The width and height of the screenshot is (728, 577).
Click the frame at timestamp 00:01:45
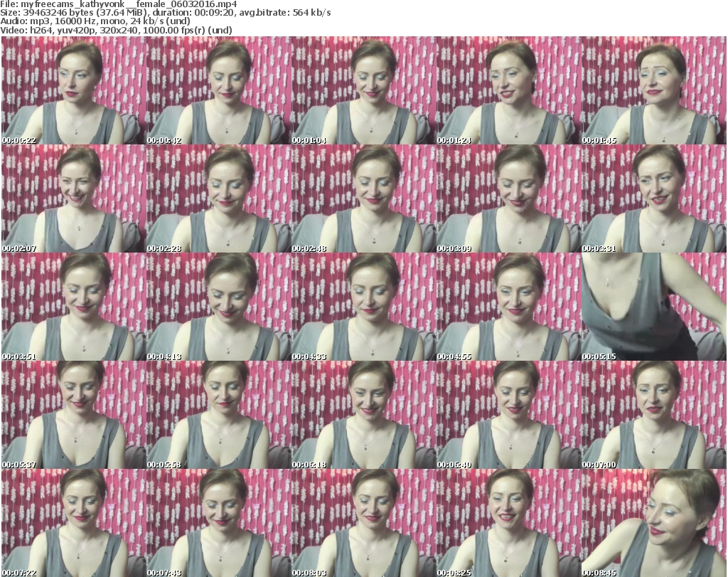pyautogui.click(x=653, y=91)
